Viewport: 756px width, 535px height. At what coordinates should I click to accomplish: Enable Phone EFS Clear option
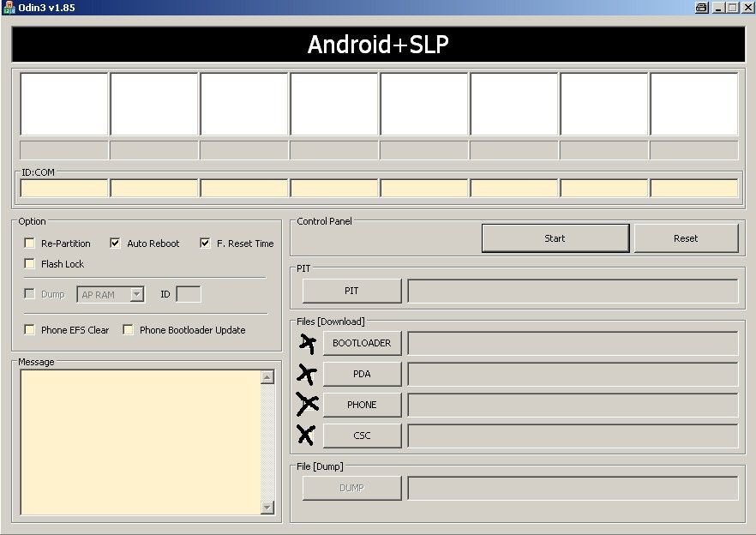click(29, 330)
